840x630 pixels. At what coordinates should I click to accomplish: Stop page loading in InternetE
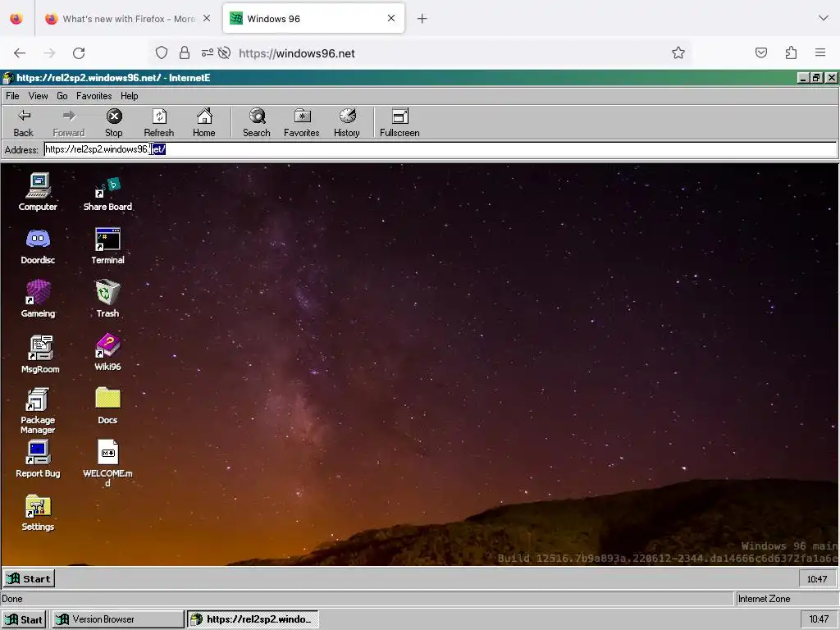click(113, 123)
